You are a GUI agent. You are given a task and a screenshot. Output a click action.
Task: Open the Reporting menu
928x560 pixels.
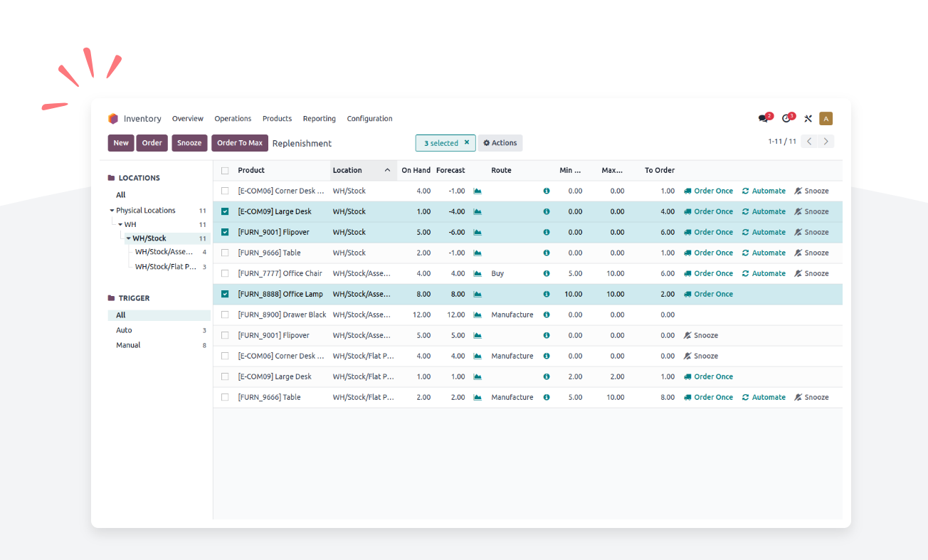pyautogui.click(x=319, y=119)
